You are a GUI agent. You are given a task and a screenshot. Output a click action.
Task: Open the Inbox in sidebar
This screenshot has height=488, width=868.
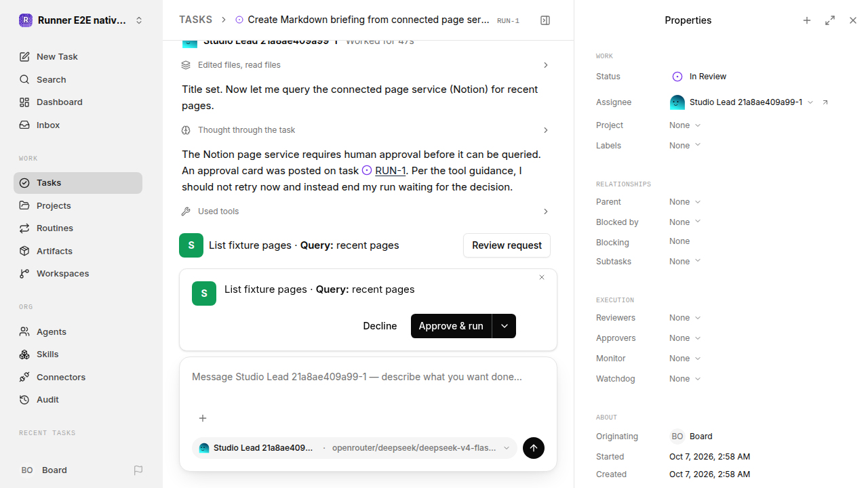coord(78,125)
